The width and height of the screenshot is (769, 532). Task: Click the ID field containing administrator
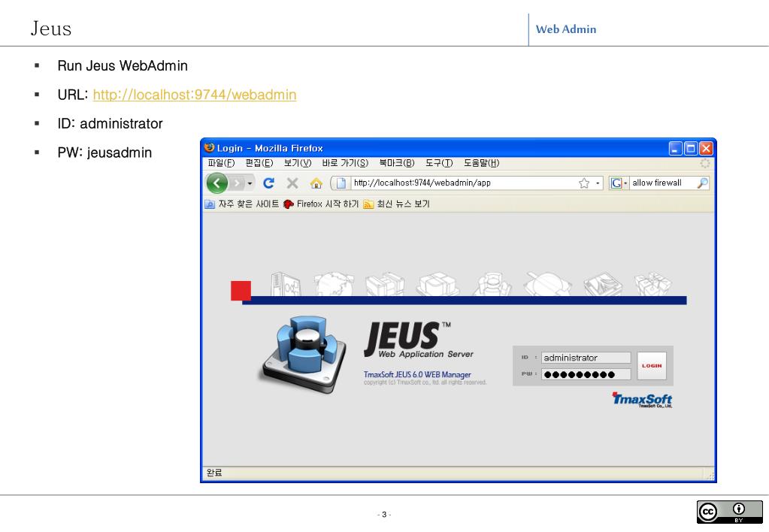coord(586,358)
